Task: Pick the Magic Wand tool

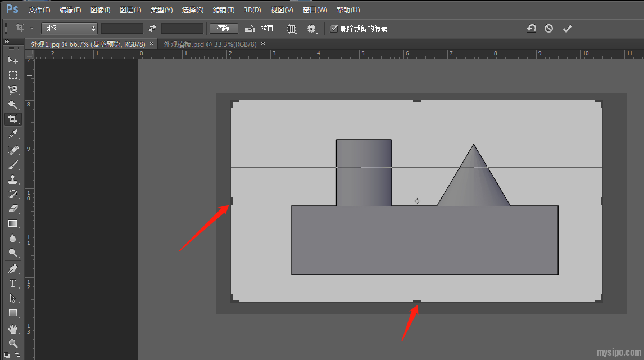Action: pyautogui.click(x=13, y=105)
